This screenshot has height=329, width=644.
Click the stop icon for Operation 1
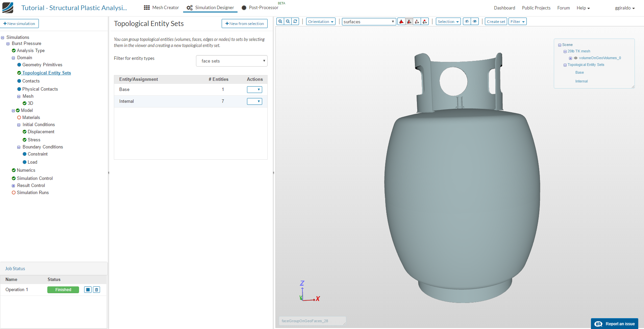coord(88,290)
